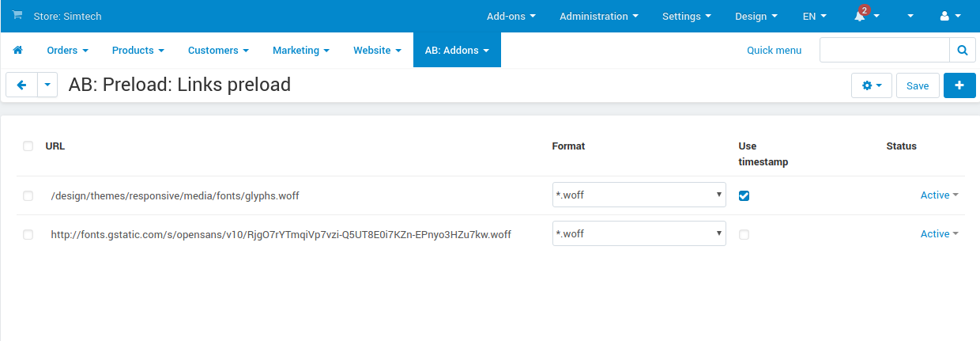
Task: Open the EN language dropdown
Action: (x=814, y=16)
